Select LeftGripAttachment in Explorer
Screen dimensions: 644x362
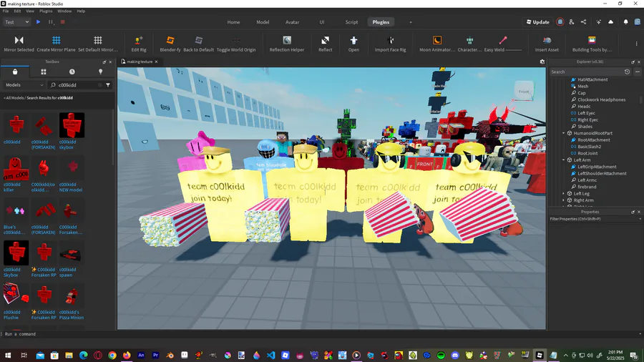[x=597, y=167]
